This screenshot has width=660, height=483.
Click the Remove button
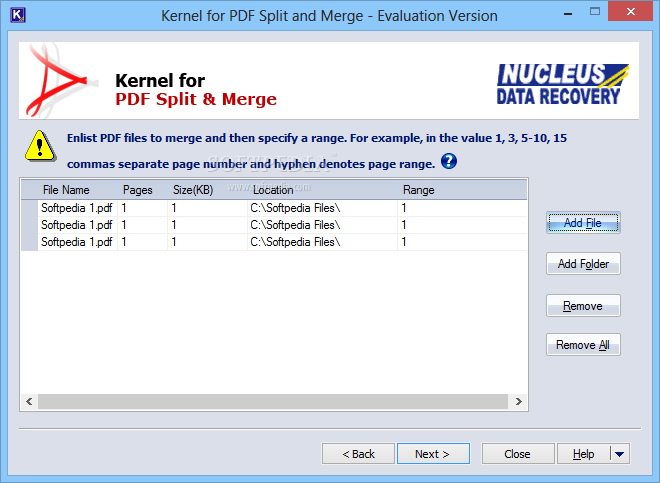[x=583, y=306]
